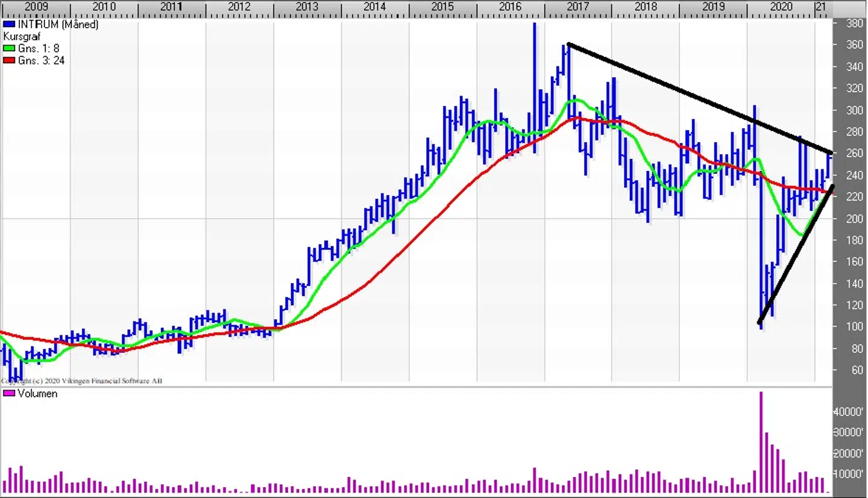Select the Volumen panel label
868x498 pixels.
pos(37,394)
